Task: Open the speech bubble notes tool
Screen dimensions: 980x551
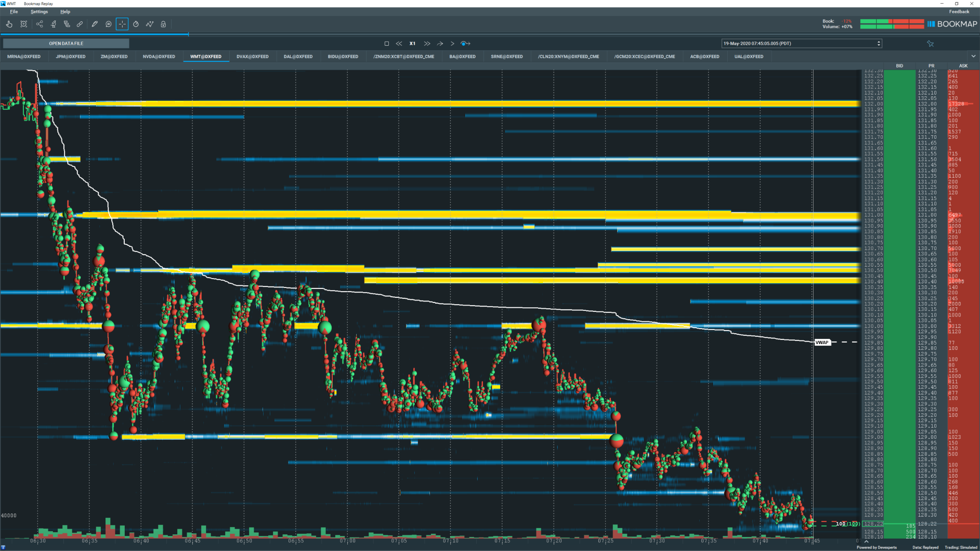Action: [x=108, y=24]
